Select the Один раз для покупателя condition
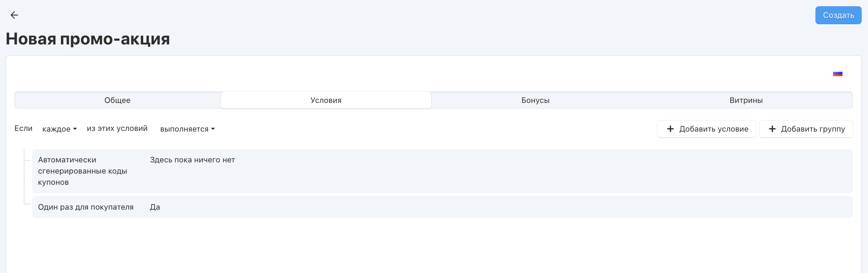The height and width of the screenshot is (273, 868). click(86, 207)
